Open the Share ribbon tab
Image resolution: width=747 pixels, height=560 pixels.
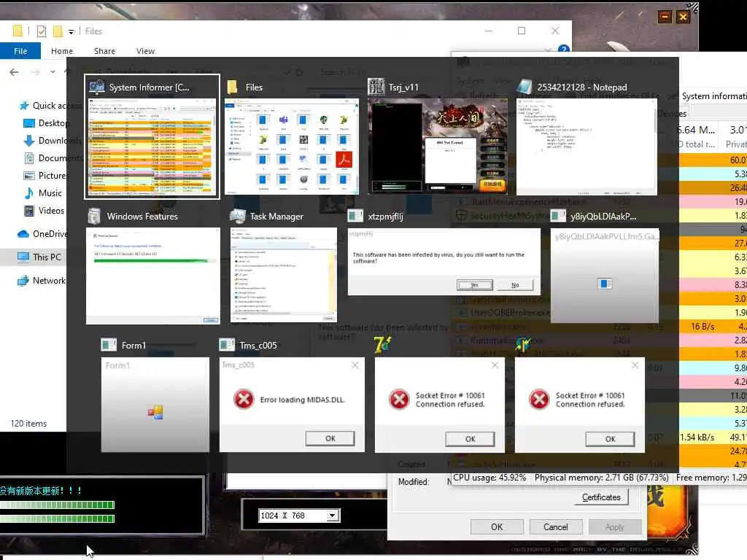pyautogui.click(x=104, y=51)
